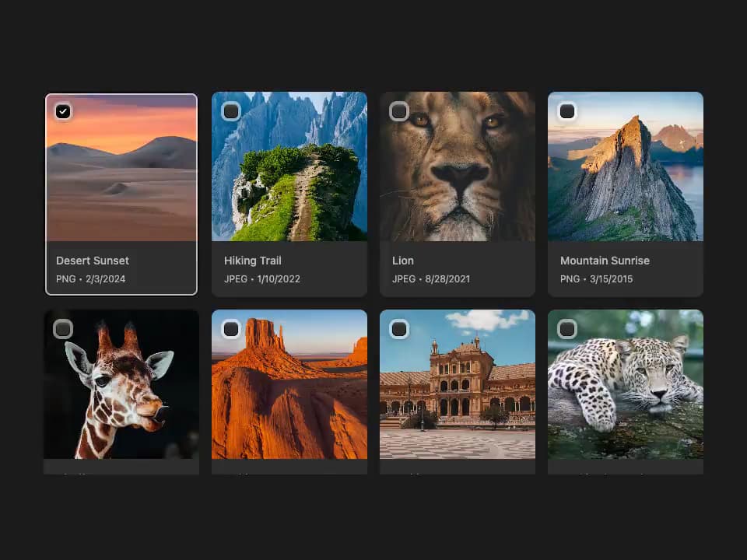The image size is (747, 560).
Task: Uncheck the Desert Sunset card checkbox
Action: pos(63,111)
